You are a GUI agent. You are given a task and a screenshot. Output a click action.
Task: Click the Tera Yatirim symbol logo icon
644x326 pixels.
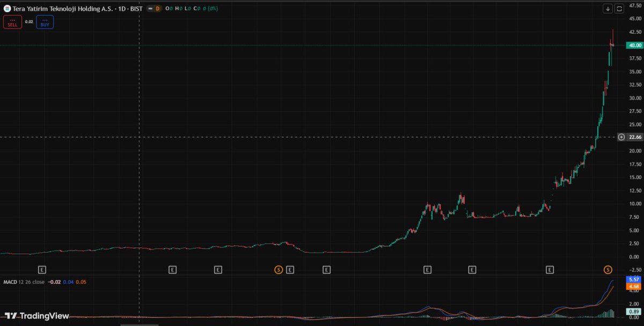point(8,9)
